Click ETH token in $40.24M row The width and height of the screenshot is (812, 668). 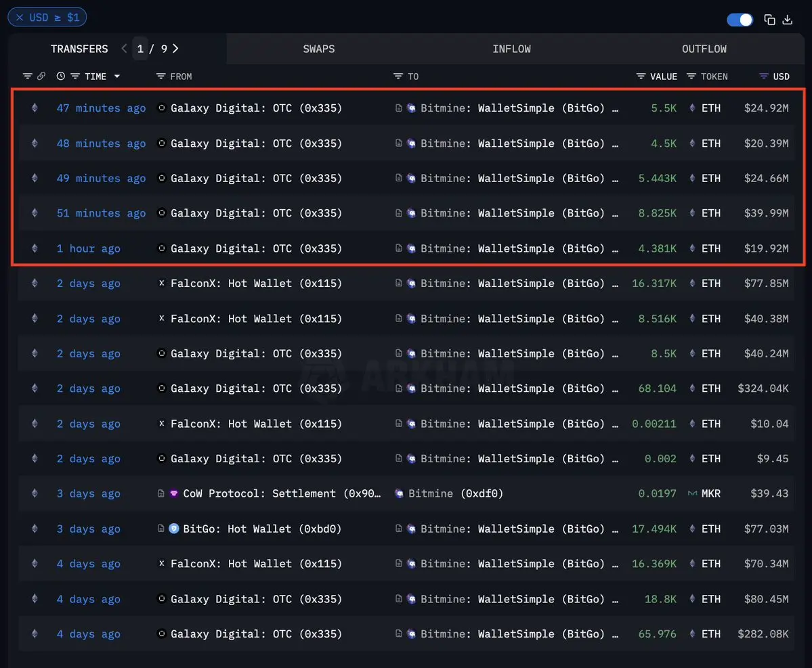click(710, 353)
